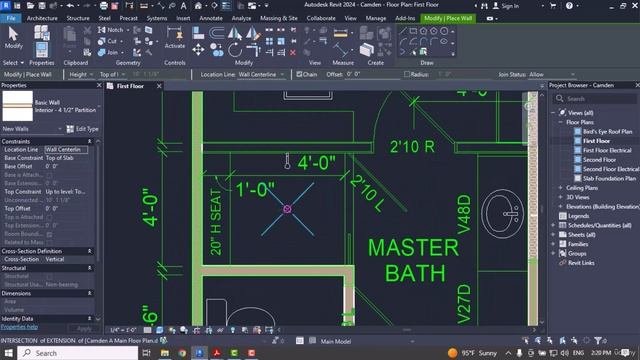The height and width of the screenshot is (360, 640).
Task: Switch to the Annotate ribbon tab
Action: click(x=211, y=18)
